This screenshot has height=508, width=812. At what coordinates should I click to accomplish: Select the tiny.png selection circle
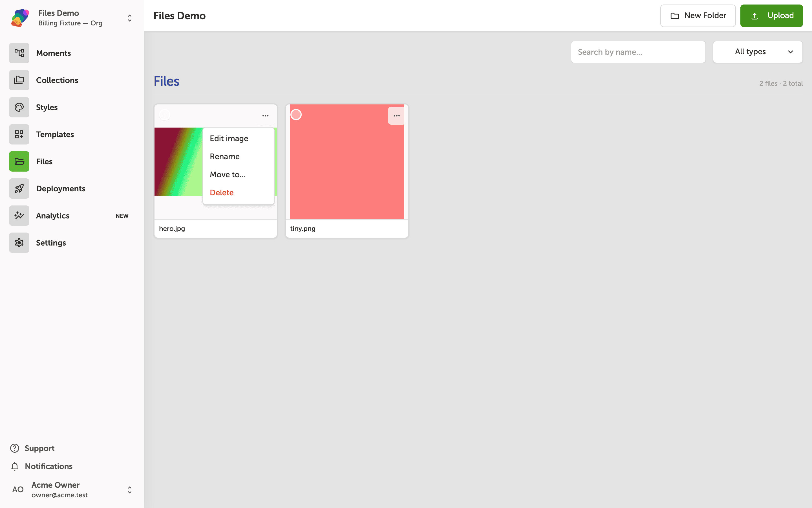coord(296,115)
